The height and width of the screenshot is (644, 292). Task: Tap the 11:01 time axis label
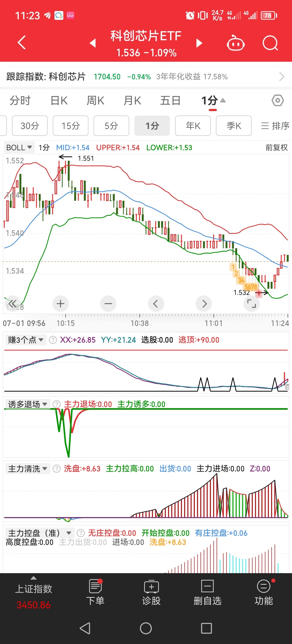coord(214,323)
